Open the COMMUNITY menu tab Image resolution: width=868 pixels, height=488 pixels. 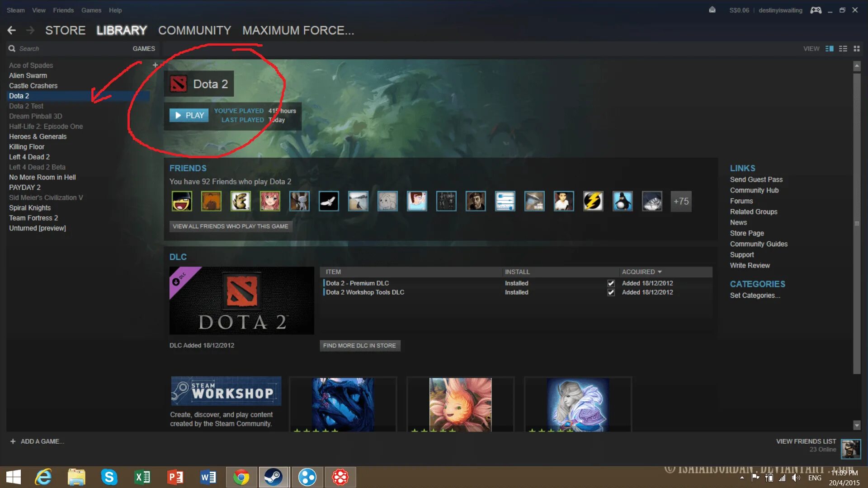click(195, 30)
